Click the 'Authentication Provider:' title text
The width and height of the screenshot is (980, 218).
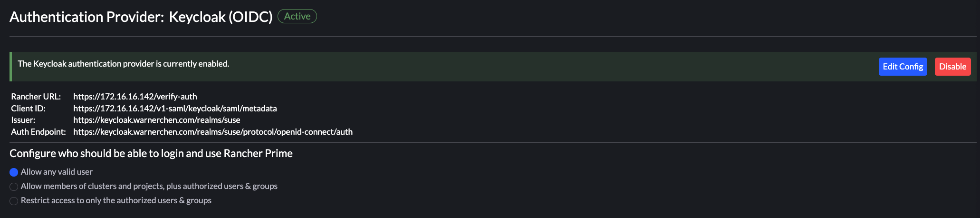click(x=86, y=17)
